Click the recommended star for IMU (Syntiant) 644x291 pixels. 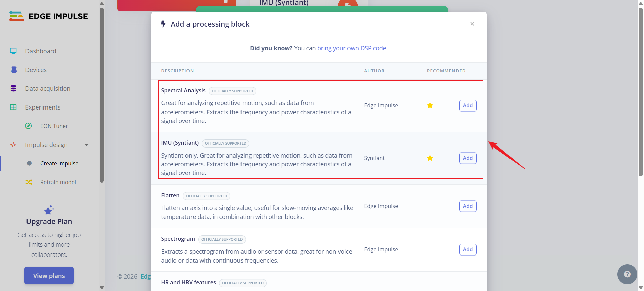[430, 158]
